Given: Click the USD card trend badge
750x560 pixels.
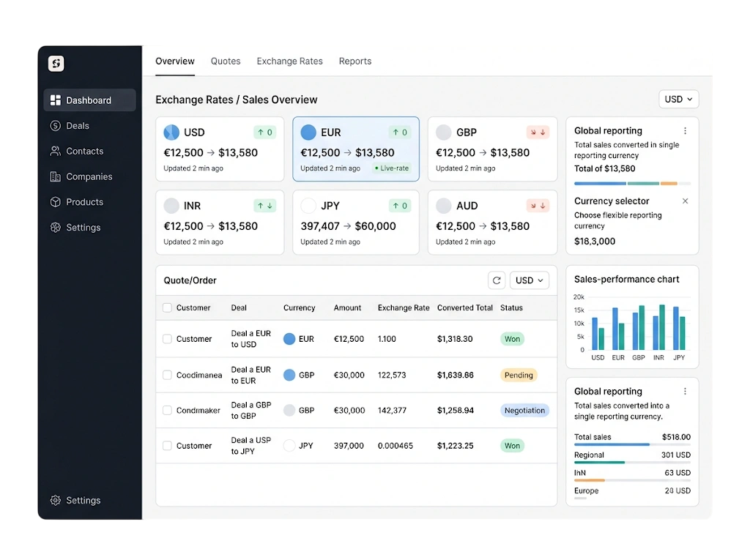Looking at the screenshot, I should (264, 132).
